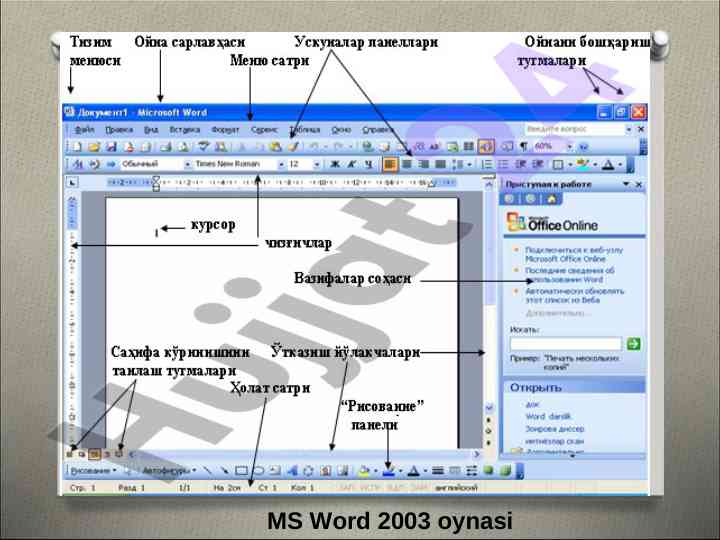This screenshot has height=540, width=720.
Task: Insert WordArt from the Drawing toolbar
Action: pos(292,471)
